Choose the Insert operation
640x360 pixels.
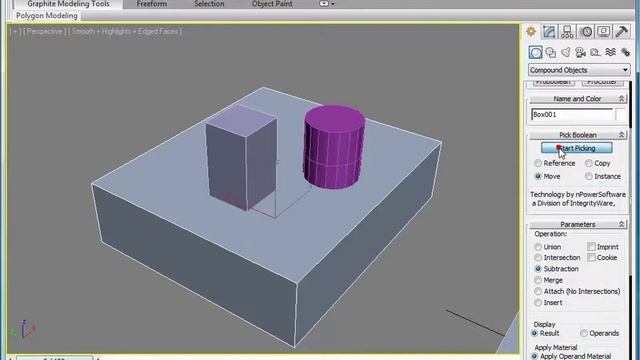[x=549, y=303]
